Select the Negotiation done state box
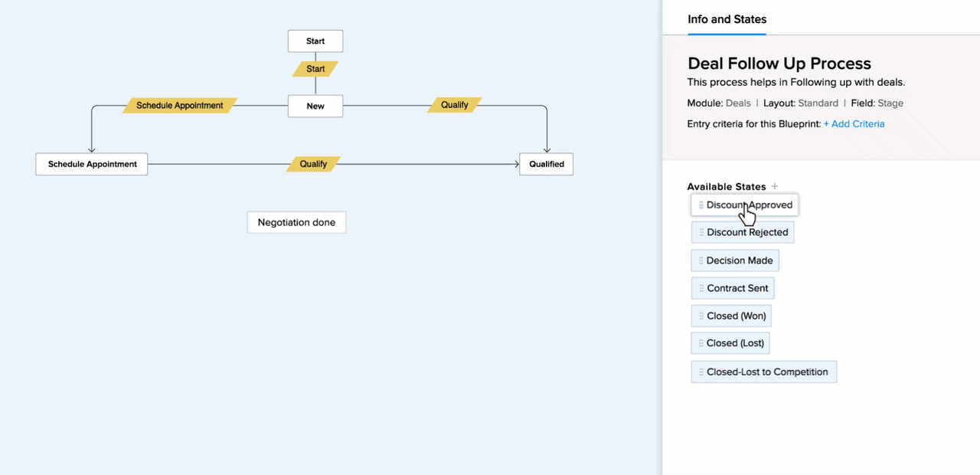Viewport: 980px width, 475px height. pos(296,223)
